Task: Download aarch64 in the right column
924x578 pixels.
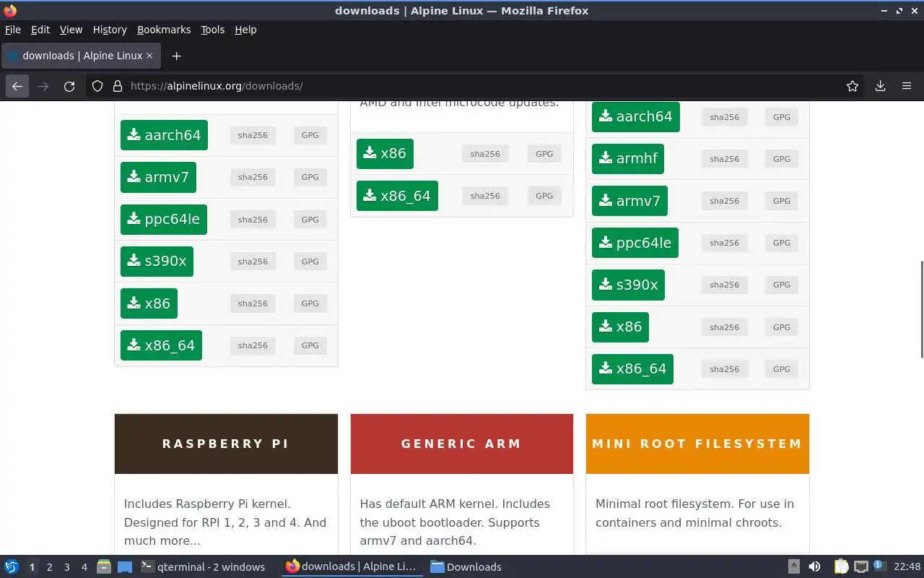Action: point(635,116)
